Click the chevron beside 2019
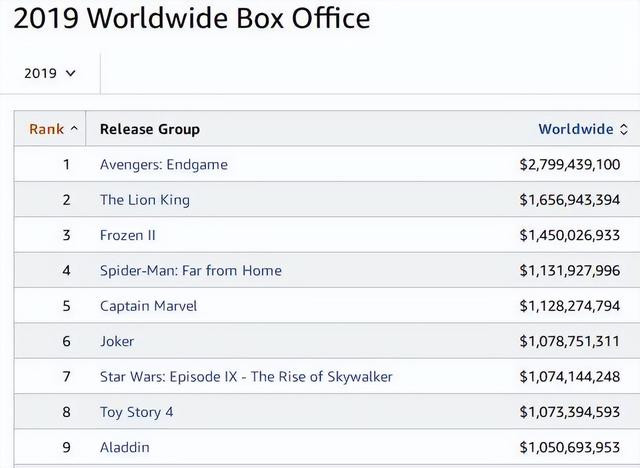This screenshot has height=468, width=640. pyautogui.click(x=71, y=73)
